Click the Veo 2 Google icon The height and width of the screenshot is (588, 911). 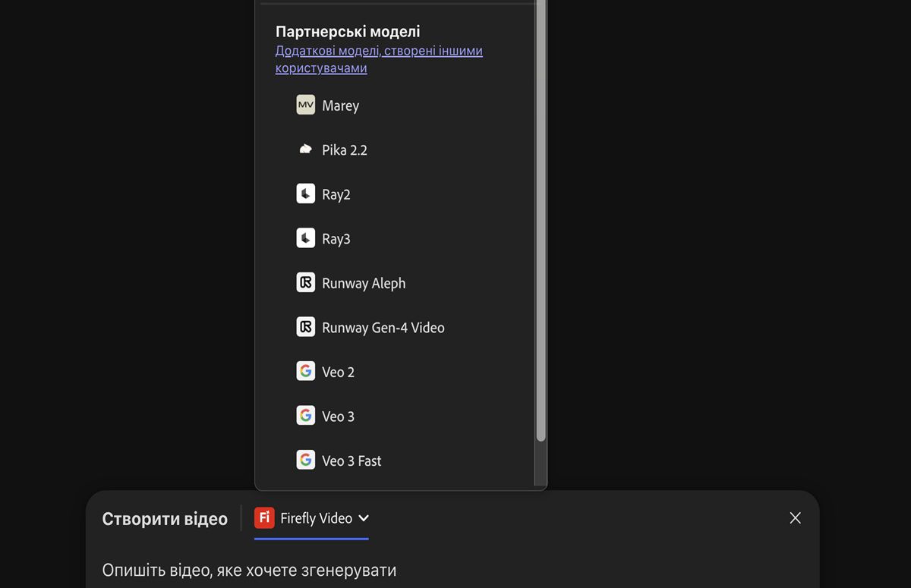click(x=305, y=372)
